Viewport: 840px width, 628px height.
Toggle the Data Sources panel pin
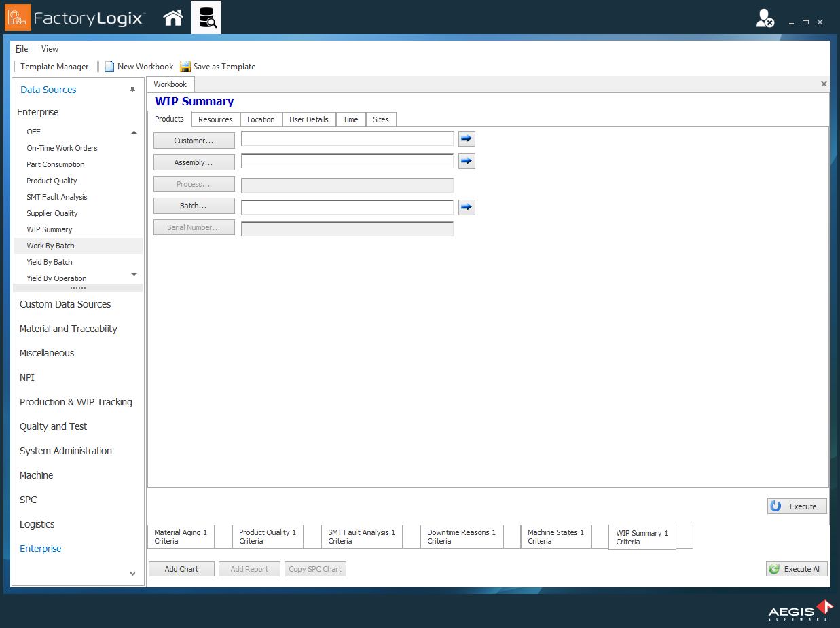point(133,90)
